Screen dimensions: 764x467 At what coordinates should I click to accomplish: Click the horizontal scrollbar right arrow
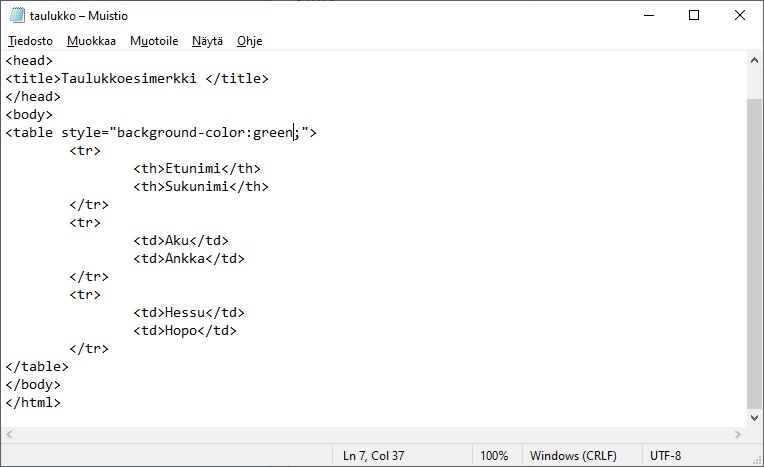coord(739,435)
